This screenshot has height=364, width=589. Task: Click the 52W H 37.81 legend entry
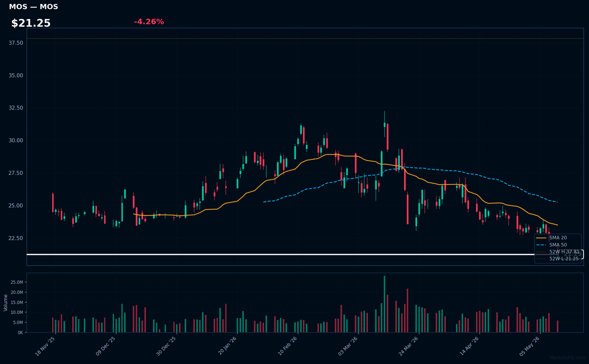pos(558,252)
